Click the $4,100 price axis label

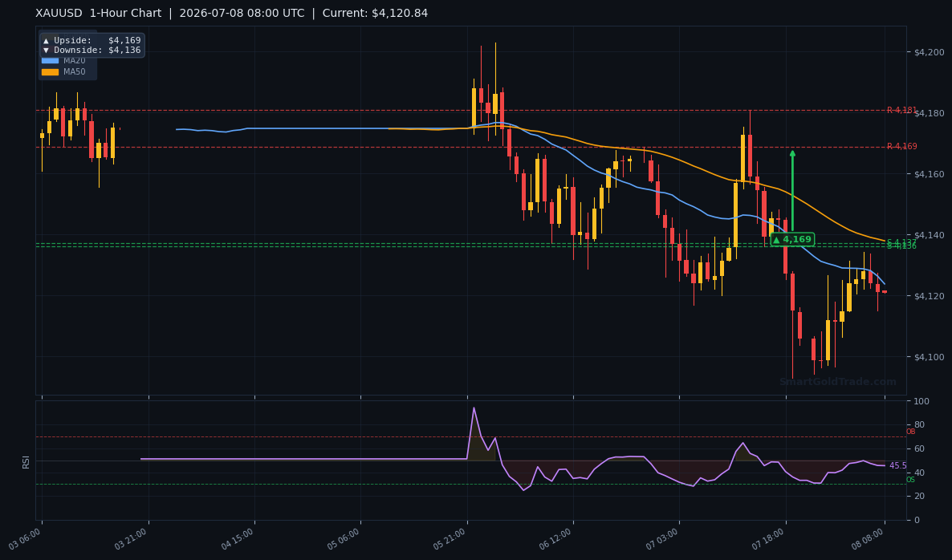929,357
